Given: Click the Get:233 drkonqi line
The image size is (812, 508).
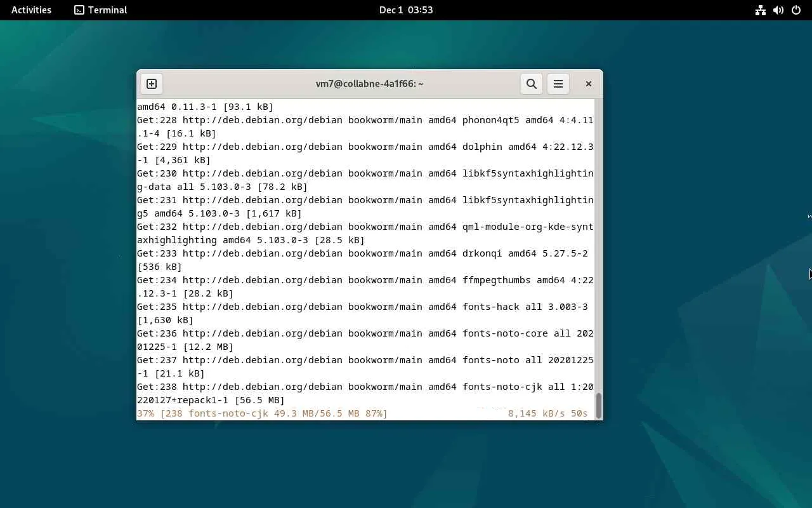Looking at the screenshot, I should click(x=362, y=253).
